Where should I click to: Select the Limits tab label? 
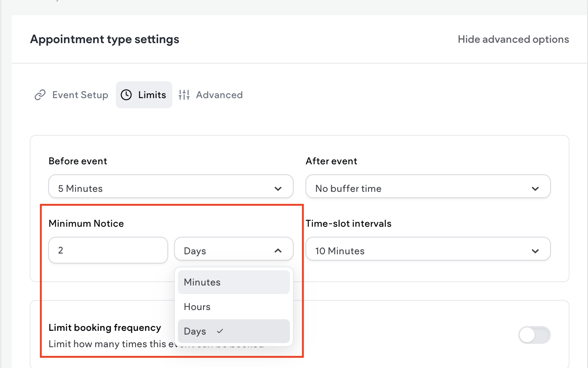152,95
